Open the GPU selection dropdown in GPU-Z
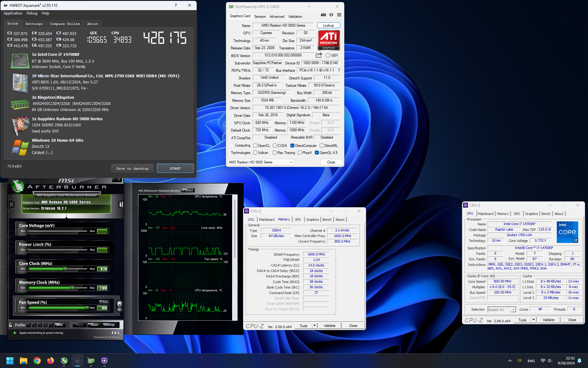 pyautogui.click(x=260, y=162)
